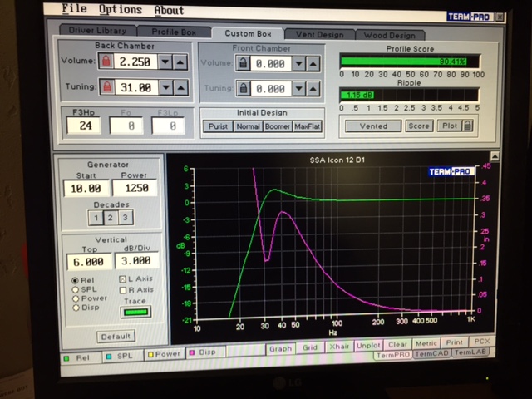Open the File menu
The image size is (532, 399).
point(74,9)
